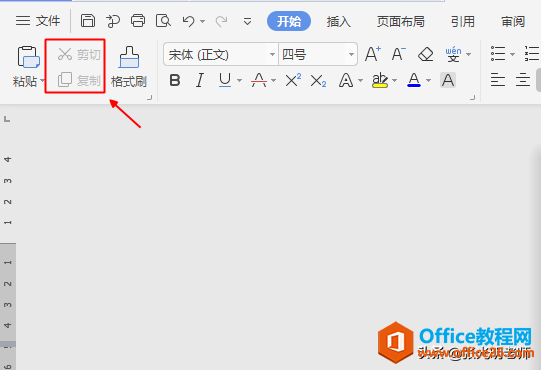
Task: Toggle character shading A icon
Action: pyautogui.click(x=448, y=80)
